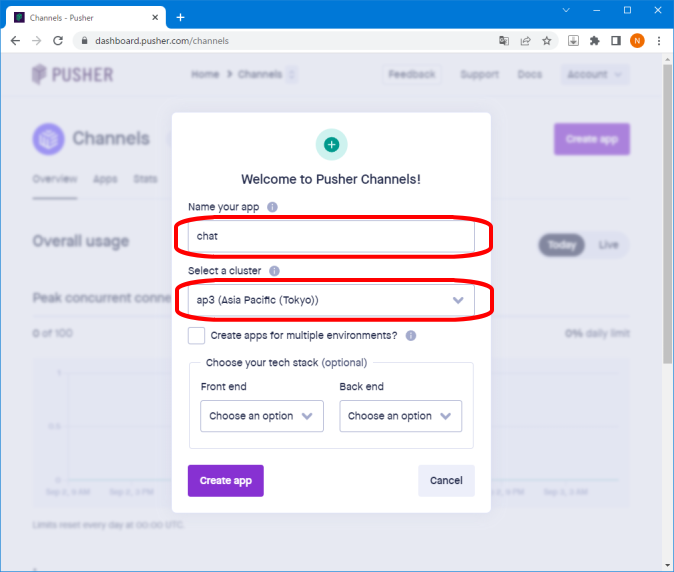This screenshot has width=674, height=572.
Task: Click Cancel in the dialog
Action: [x=446, y=480]
